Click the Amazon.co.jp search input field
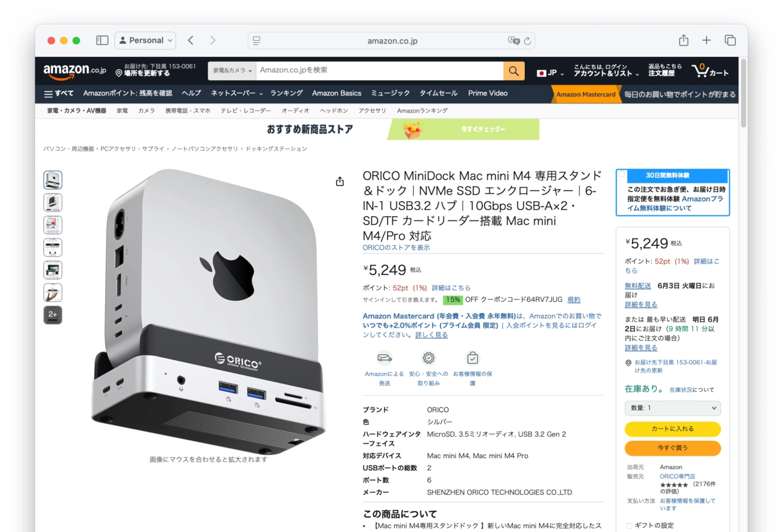This screenshot has width=783, height=532. tap(379, 70)
